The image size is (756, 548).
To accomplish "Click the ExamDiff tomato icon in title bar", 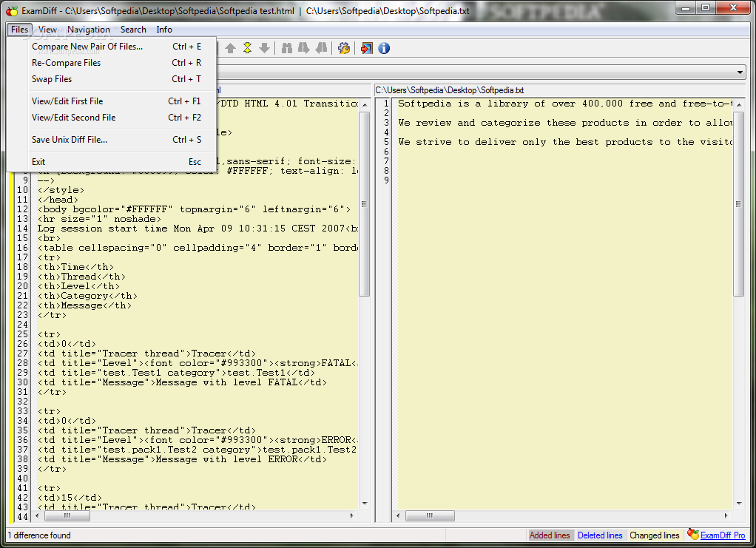I will pyautogui.click(x=12, y=10).
